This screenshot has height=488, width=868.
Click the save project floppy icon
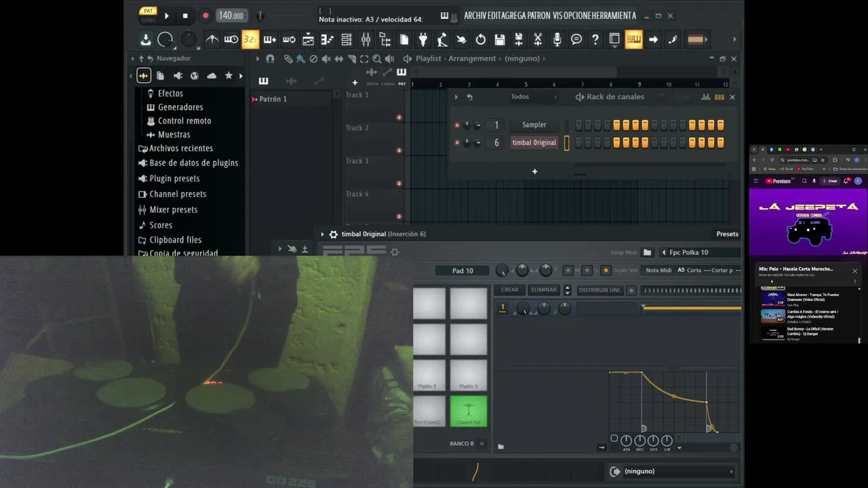[x=500, y=39]
